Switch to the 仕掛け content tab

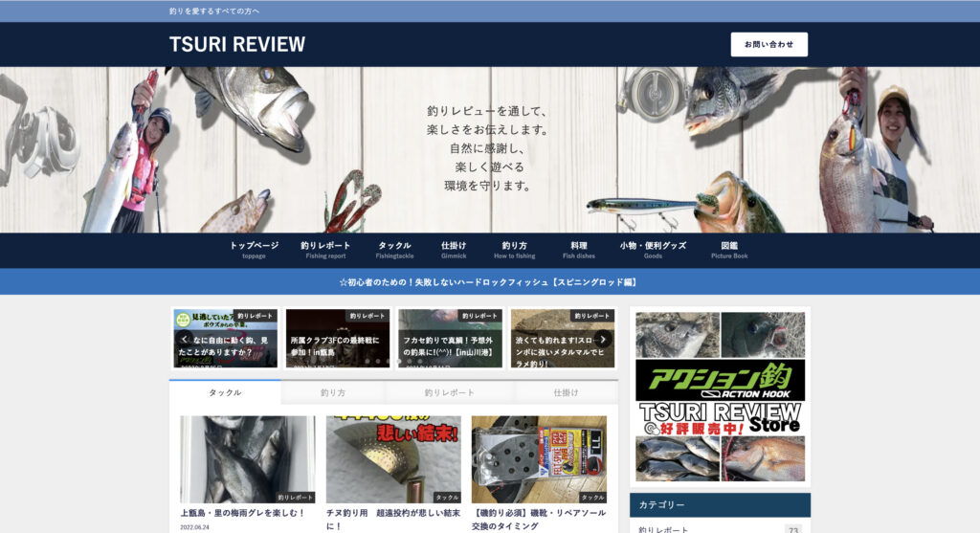[x=566, y=392]
